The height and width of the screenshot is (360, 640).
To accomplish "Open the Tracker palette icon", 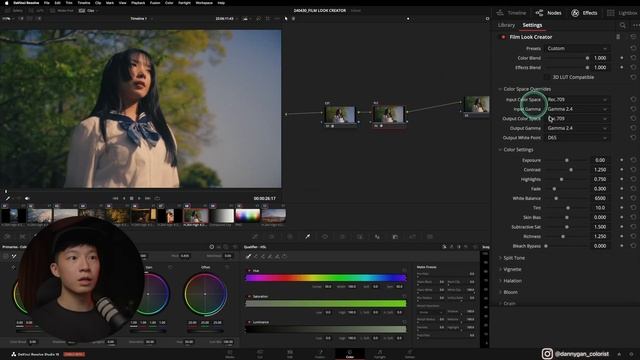I will (342, 237).
